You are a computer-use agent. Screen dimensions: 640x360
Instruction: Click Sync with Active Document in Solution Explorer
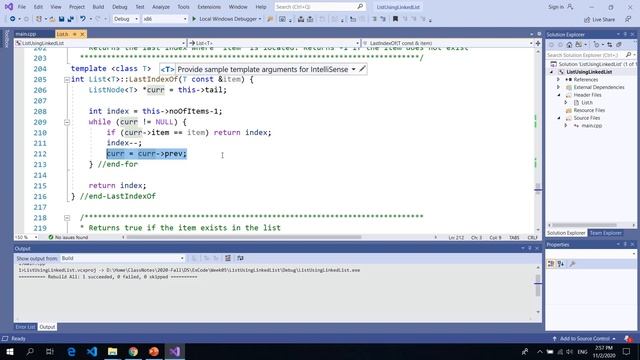point(610,44)
